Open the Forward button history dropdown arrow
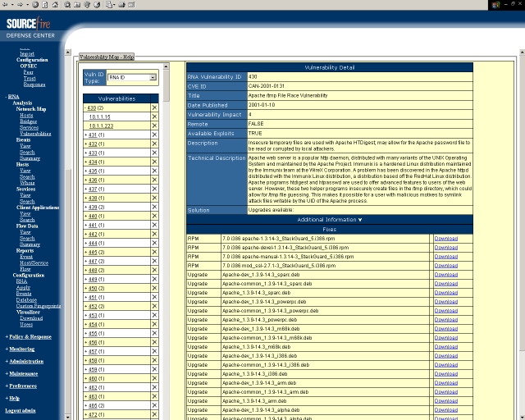525x420 pixels. coord(27,5)
